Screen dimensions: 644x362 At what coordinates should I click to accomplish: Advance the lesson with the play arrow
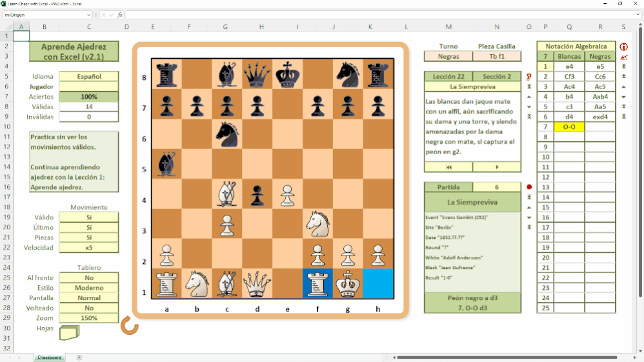[x=497, y=167]
